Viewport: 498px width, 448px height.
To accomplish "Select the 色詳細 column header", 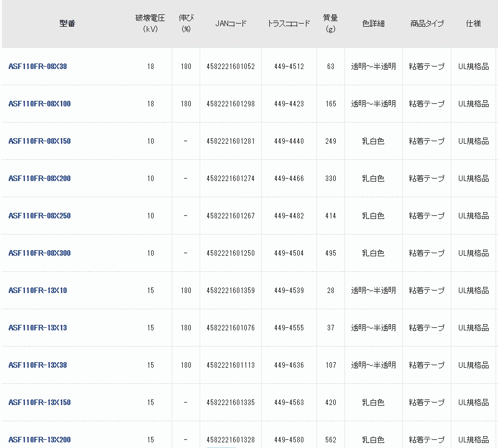I will (x=373, y=24).
